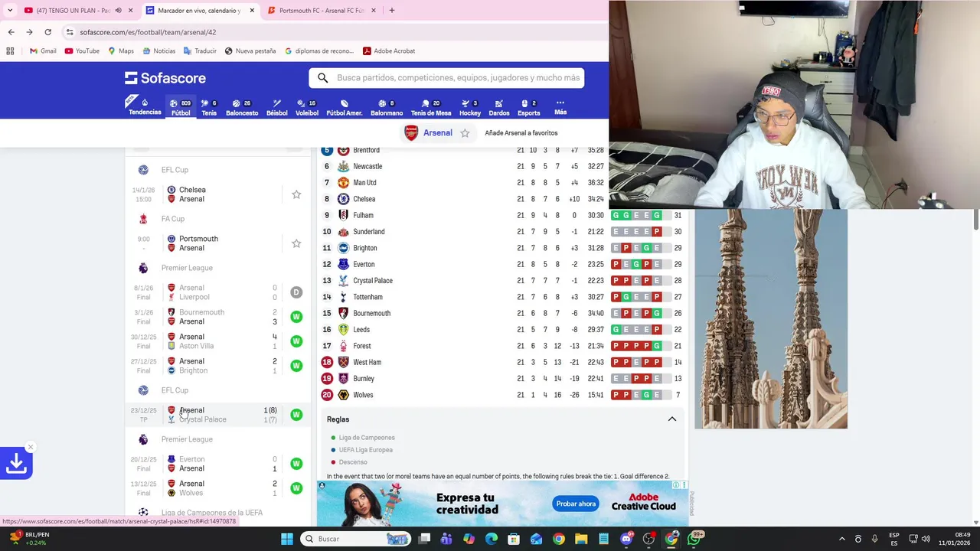Image resolution: width=980 pixels, height=551 pixels.
Task: Select the Fútbol sport tab
Action: pyautogui.click(x=181, y=107)
